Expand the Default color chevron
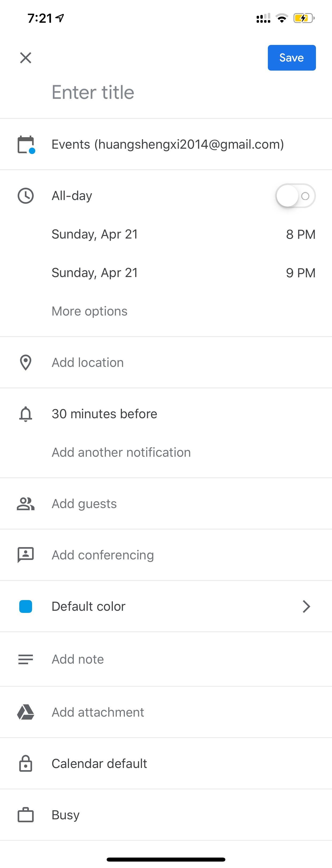332x868 pixels. (x=306, y=606)
